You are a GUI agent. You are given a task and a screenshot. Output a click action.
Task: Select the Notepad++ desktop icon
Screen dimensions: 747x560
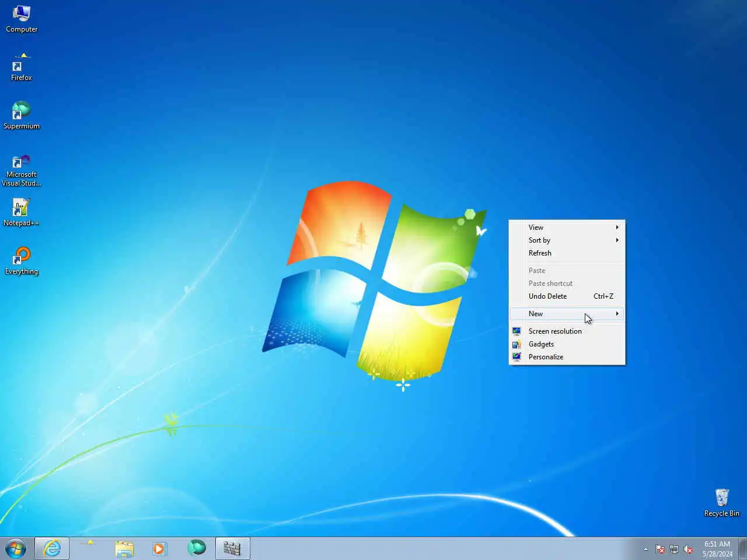click(22, 212)
